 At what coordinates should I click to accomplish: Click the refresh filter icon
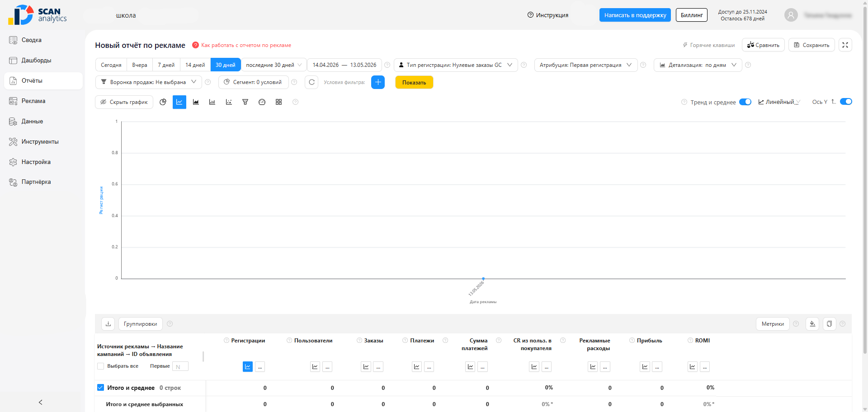click(311, 82)
